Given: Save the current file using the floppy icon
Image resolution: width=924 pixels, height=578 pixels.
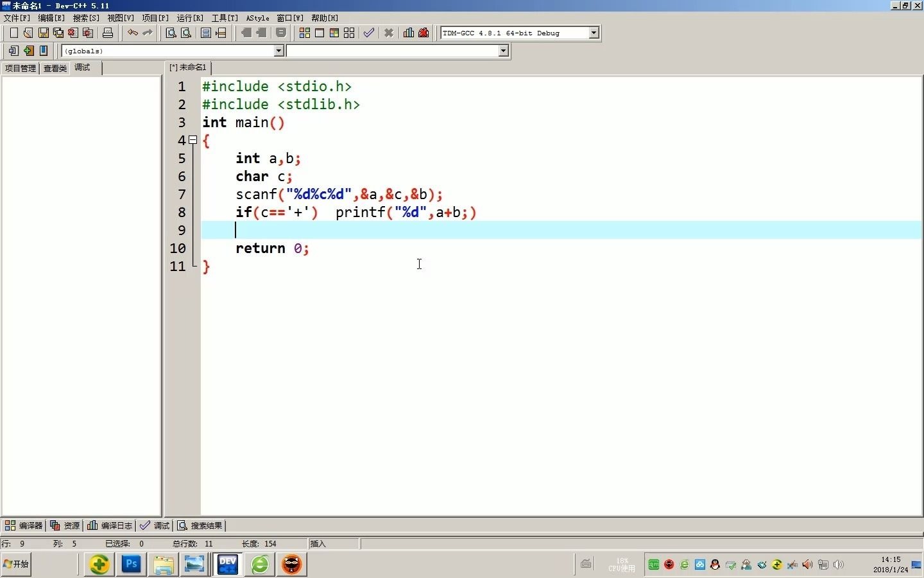Looking at the screenshot, I should tap(44, 33).
